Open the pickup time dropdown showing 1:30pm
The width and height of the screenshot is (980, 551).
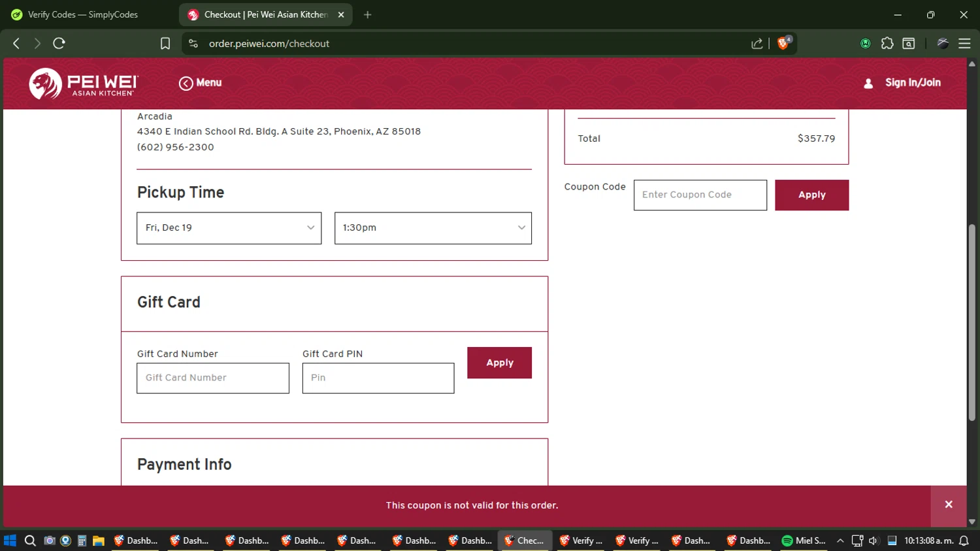(x=433, y=228)
